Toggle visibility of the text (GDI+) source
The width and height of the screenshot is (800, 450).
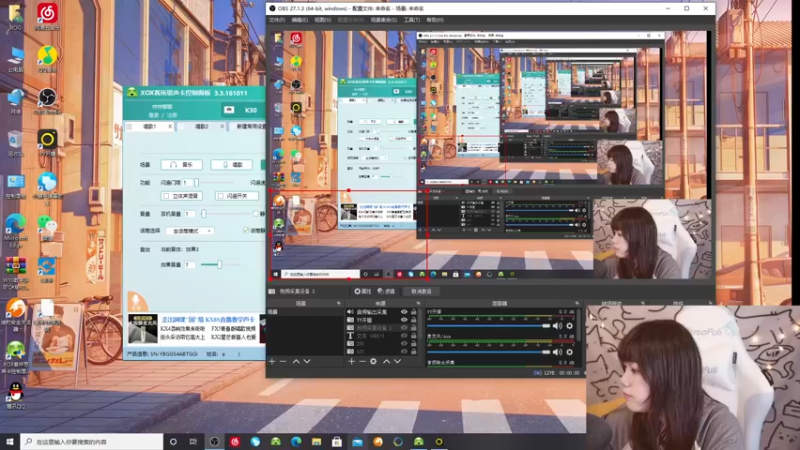point(404,336)
